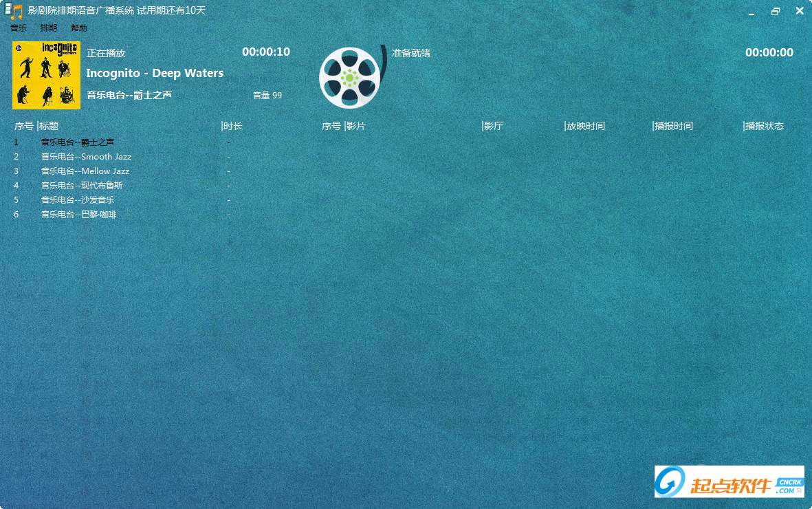
Task: Open the 排期 menu
Action: pos(49,28)
